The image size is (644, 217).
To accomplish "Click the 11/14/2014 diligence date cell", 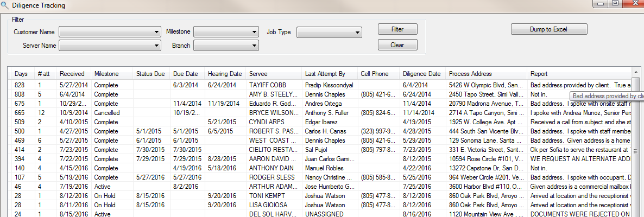I will tap(423, 112).
